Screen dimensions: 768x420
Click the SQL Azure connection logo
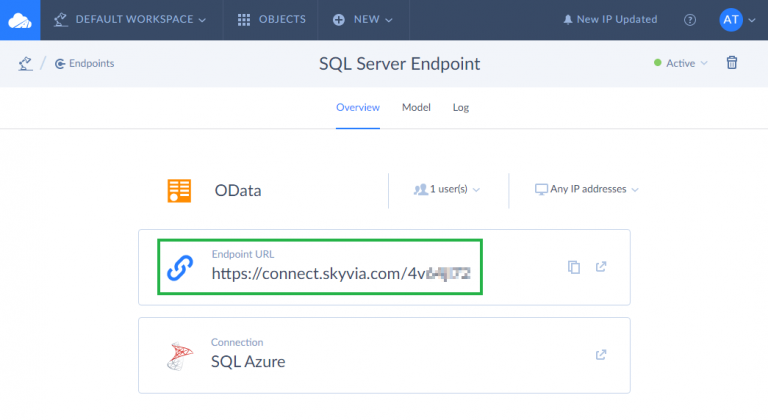180,355
